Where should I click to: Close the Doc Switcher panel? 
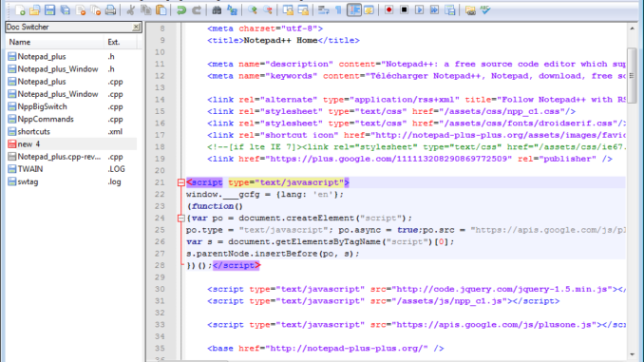(x=137, y=28)
